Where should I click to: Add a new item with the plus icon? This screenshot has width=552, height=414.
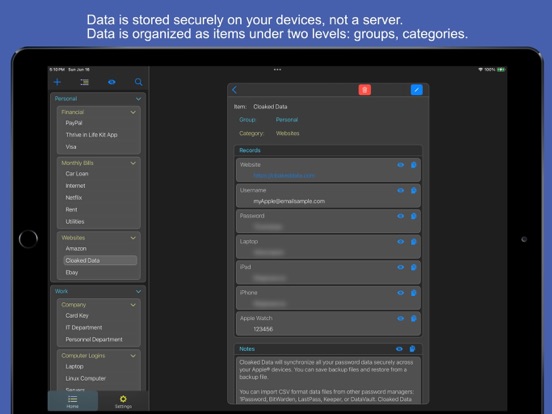tap(57, 82)
